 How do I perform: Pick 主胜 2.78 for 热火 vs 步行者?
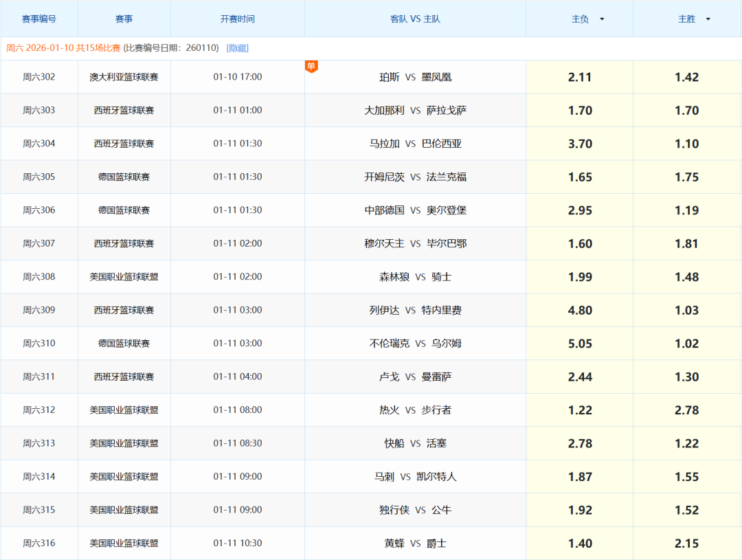coord(686,410)
